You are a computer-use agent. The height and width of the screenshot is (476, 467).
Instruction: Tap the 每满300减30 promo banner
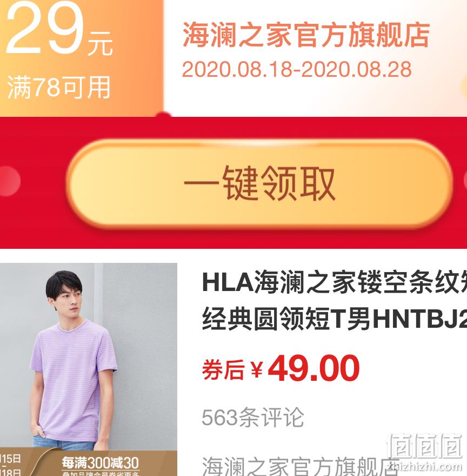[101, 464]
